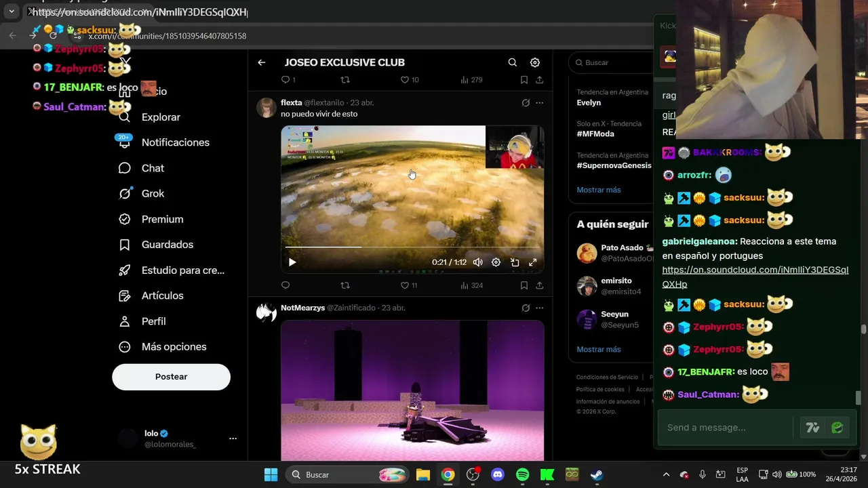Viewport: 868px width, 488px height.
Task: Open community settings gear icon
Action: click(535, 62)
